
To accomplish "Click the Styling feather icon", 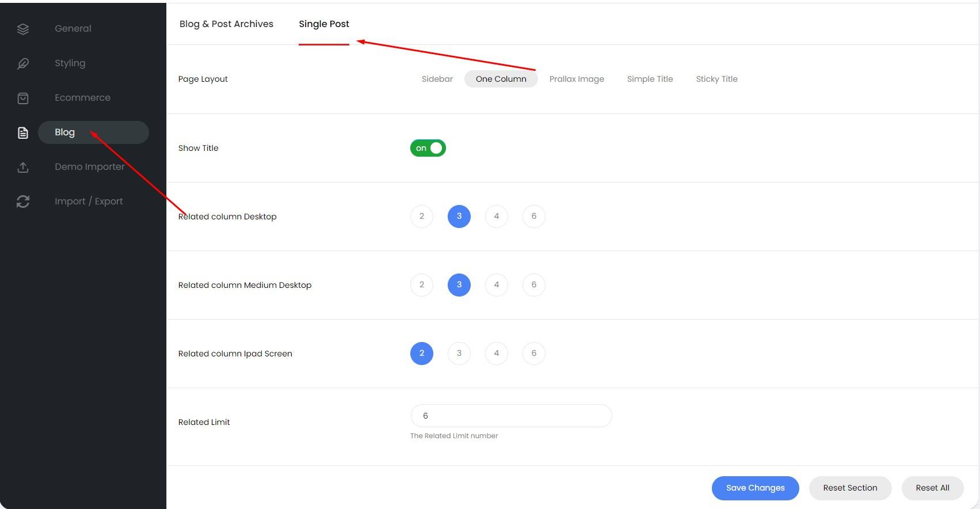I will 23,63.
